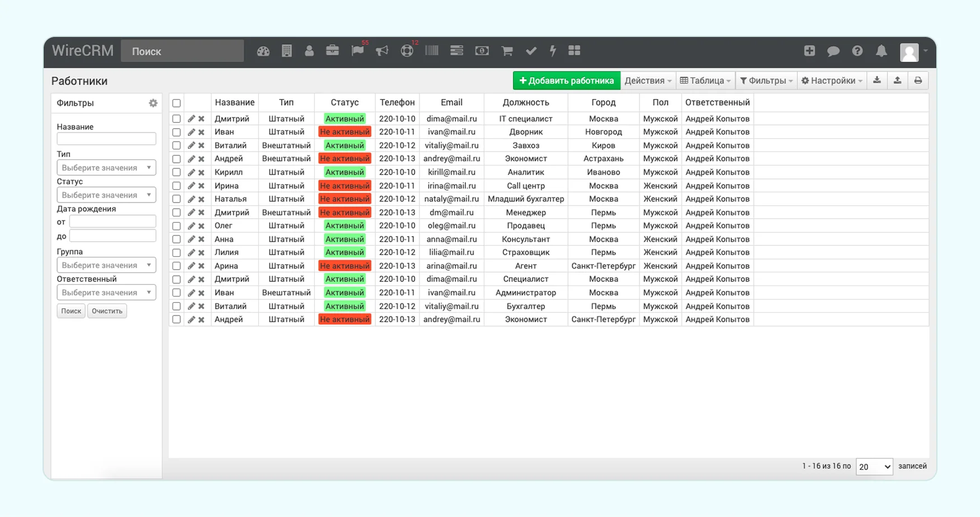Screen dimensions: 980x517
Task: Open the contacts person icon
Action: [309, 51]
